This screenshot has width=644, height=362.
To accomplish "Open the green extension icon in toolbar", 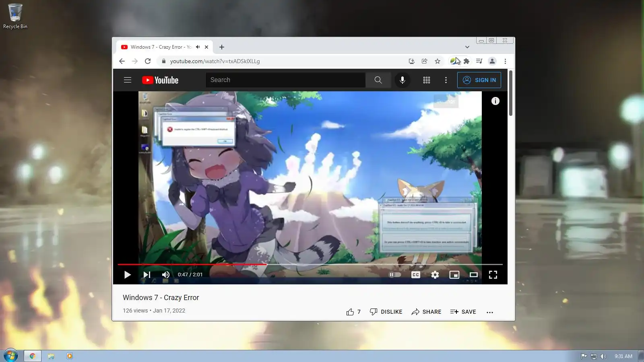I will (454, 61).
